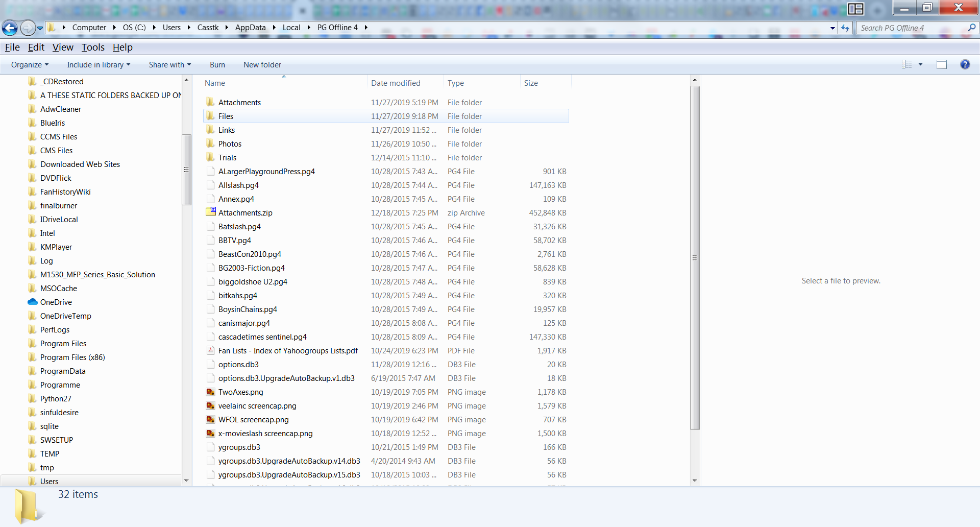Expand the Share with dropdown
The image size is (980, 527).
pyautogui.click(x=169, y=65)
